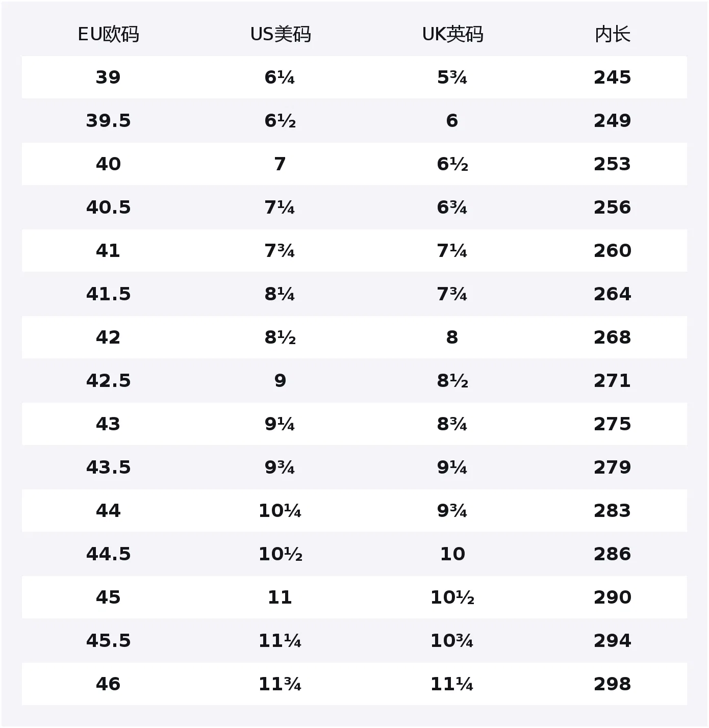
Task: Select the EU size 42 cell
Action: (108, 337)
